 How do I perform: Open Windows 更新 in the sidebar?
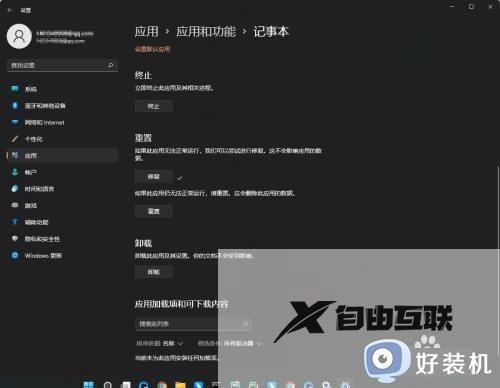click(62, 256)
